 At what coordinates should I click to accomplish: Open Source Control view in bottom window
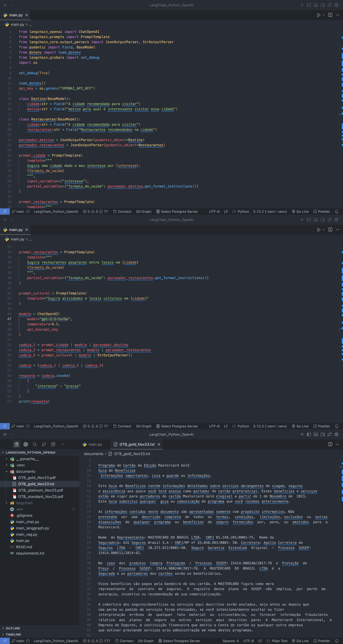coord(44,444)
